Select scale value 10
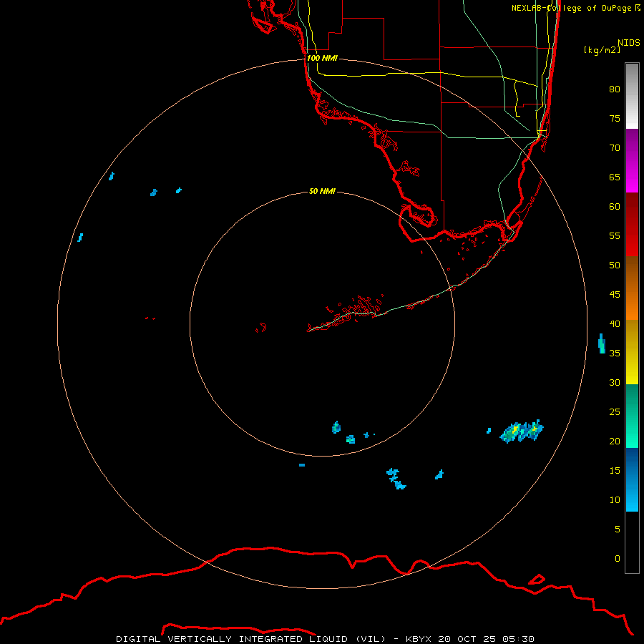Screen dimensions: 644x644 [x=615, y=500]
